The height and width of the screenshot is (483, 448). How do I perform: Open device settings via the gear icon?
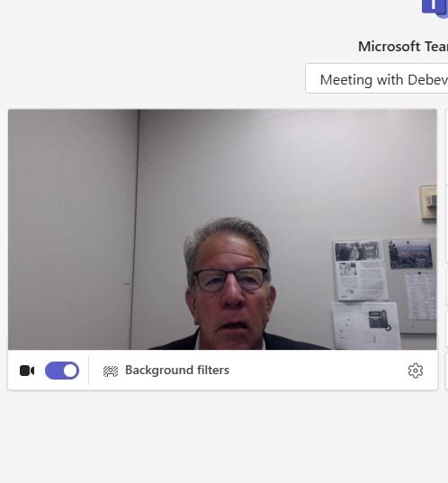[x=415, y=371]
